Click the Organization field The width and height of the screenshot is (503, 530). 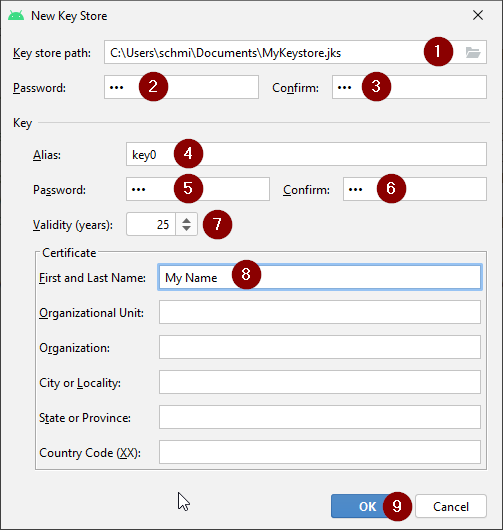click(320, 347)
